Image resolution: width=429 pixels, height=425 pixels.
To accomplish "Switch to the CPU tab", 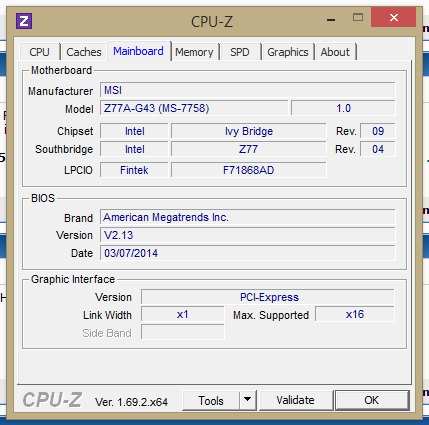I will point(39,52).
